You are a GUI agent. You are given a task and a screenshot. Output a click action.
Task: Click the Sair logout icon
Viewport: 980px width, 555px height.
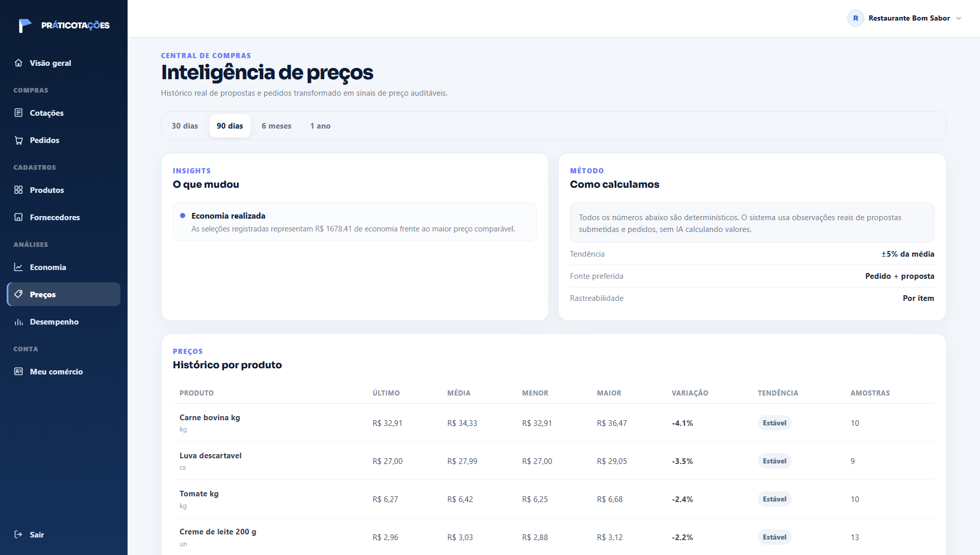click(19, 534)
